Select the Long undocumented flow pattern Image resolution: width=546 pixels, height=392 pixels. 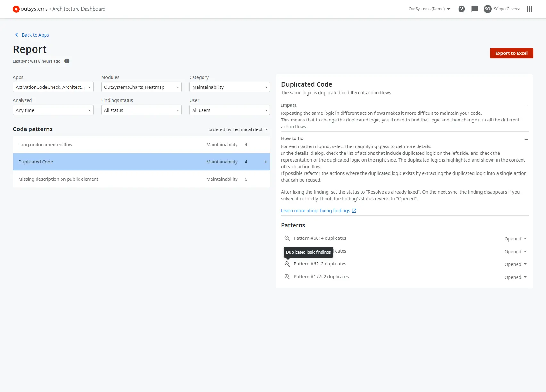[x=141, y=145]
